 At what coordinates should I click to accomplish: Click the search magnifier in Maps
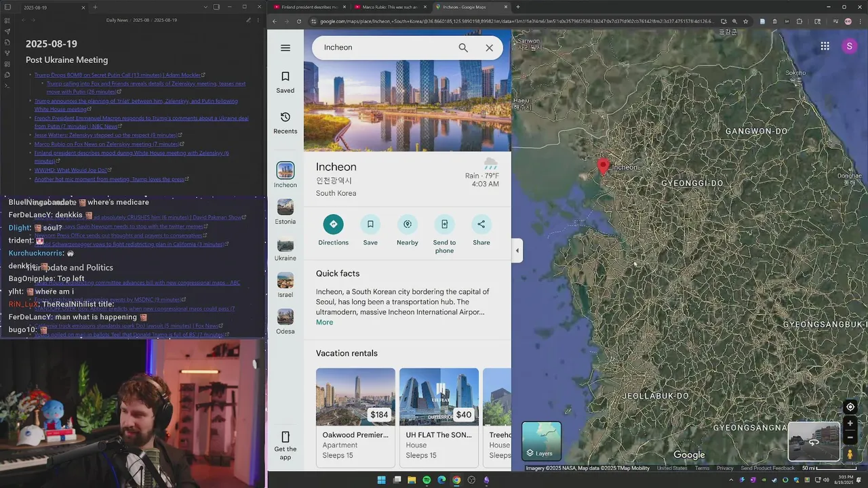point(463,47)
